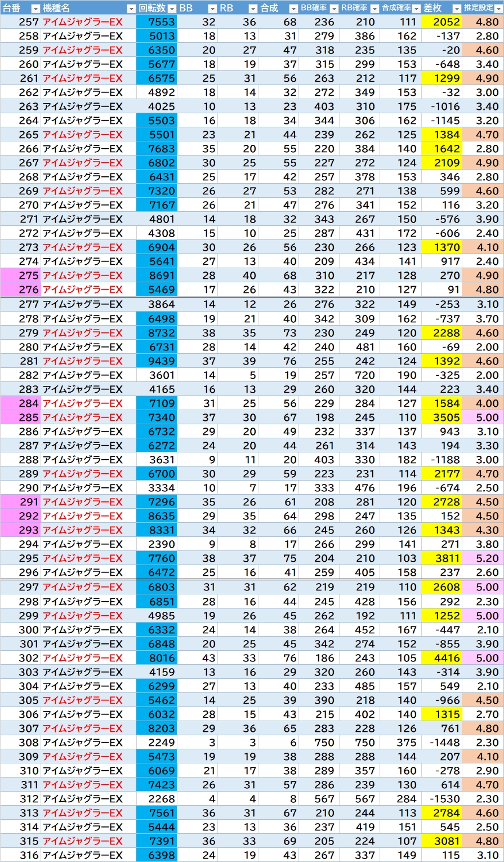Select 回転数 value 6398 in row 316
This screenshot has width=504, height=862.
[x=157, y=855]
